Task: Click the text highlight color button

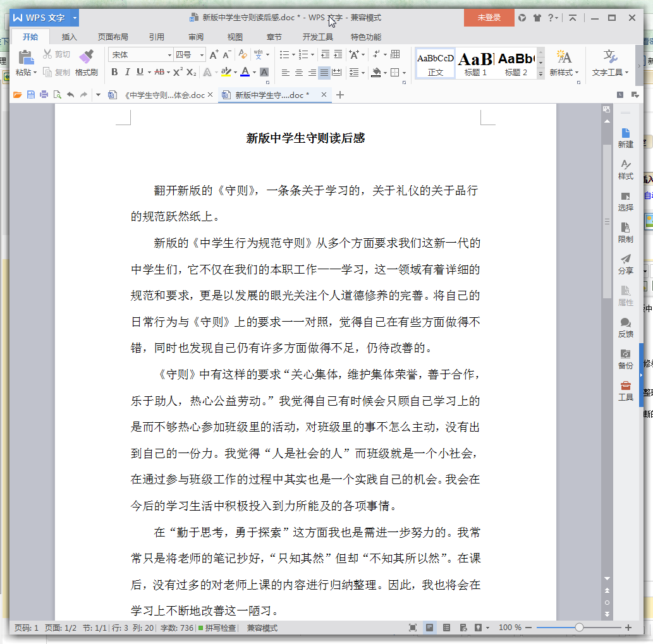Action: (x=226, y=72)
